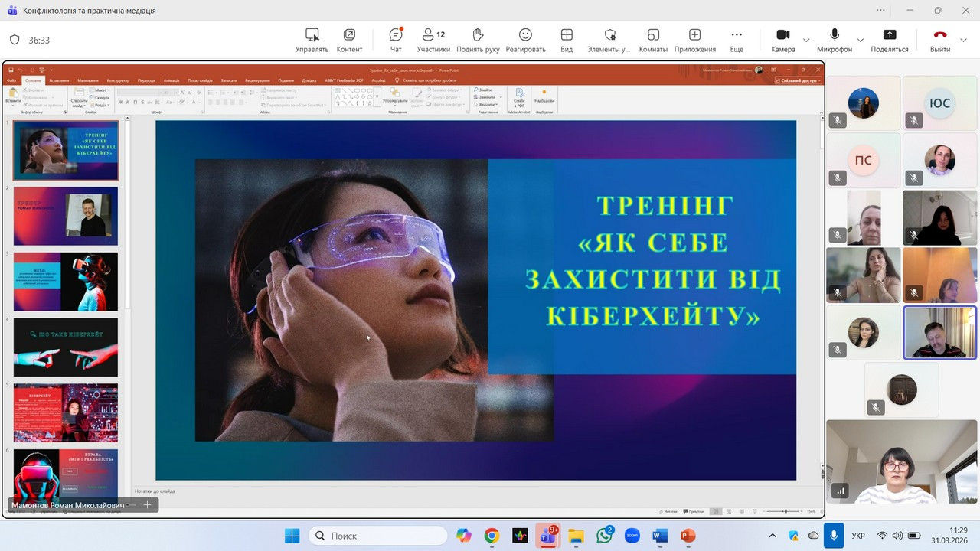Open WhatsApp from the Windows taskbar
Image resolution: width=980 pixels, height=551 pixels.
[604, 536]
